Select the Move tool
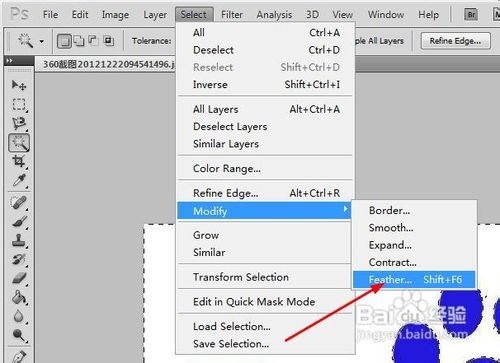The width and height of the screenshot is (500, 363). coord(19,85)
